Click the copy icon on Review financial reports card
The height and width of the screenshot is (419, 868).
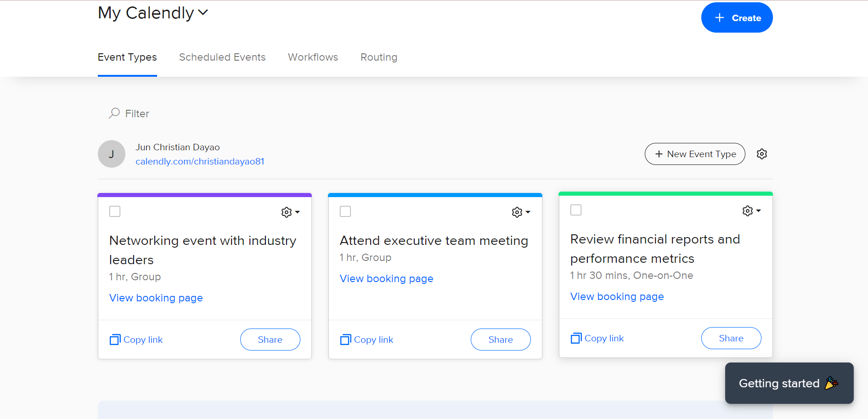[x=576, y=338]
